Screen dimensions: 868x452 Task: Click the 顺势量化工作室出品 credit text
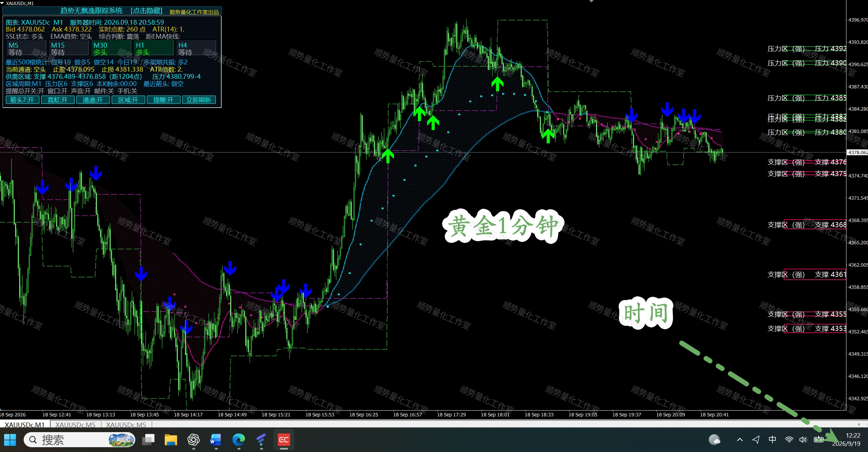(x=194, y=12)
